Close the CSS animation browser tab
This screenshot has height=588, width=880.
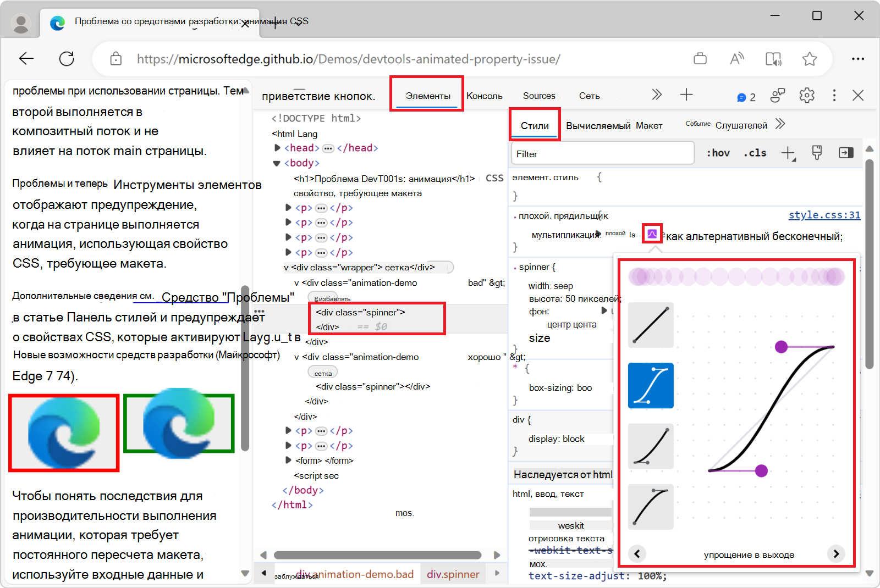point(245,24)
